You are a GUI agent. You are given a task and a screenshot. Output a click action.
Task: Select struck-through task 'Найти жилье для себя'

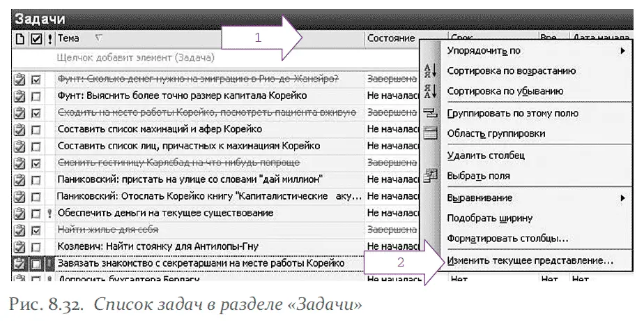108,230
